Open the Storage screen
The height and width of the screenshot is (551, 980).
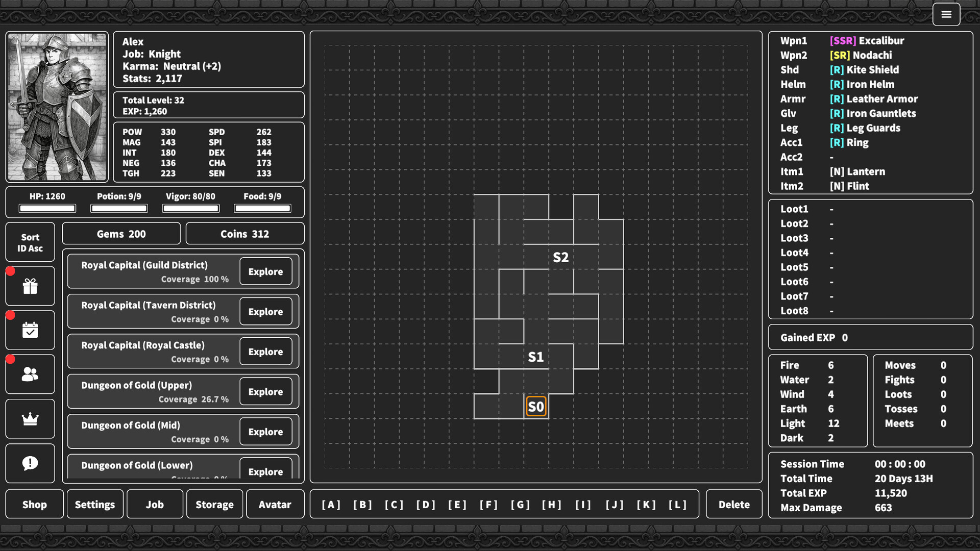pos(214,504)
